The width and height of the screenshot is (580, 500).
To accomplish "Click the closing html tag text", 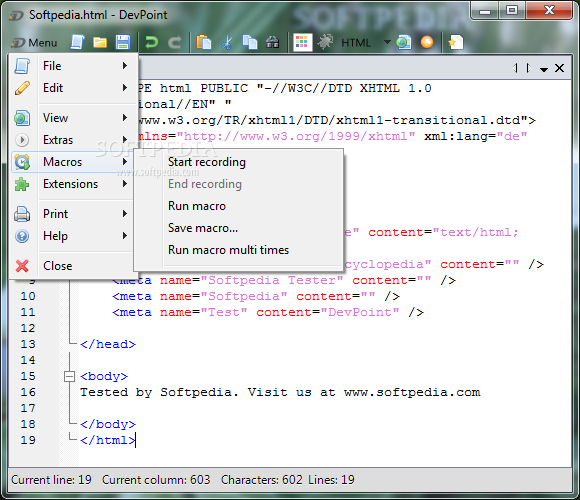I will click(108, 440).
